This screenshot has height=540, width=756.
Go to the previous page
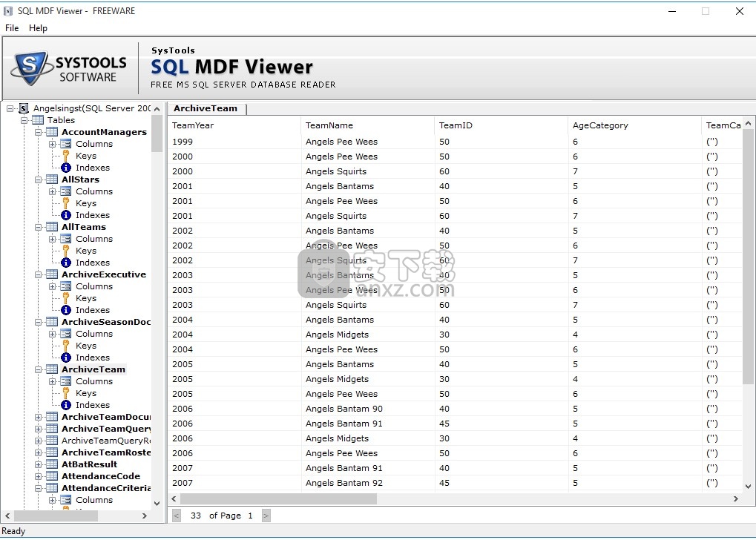[177, 516]
